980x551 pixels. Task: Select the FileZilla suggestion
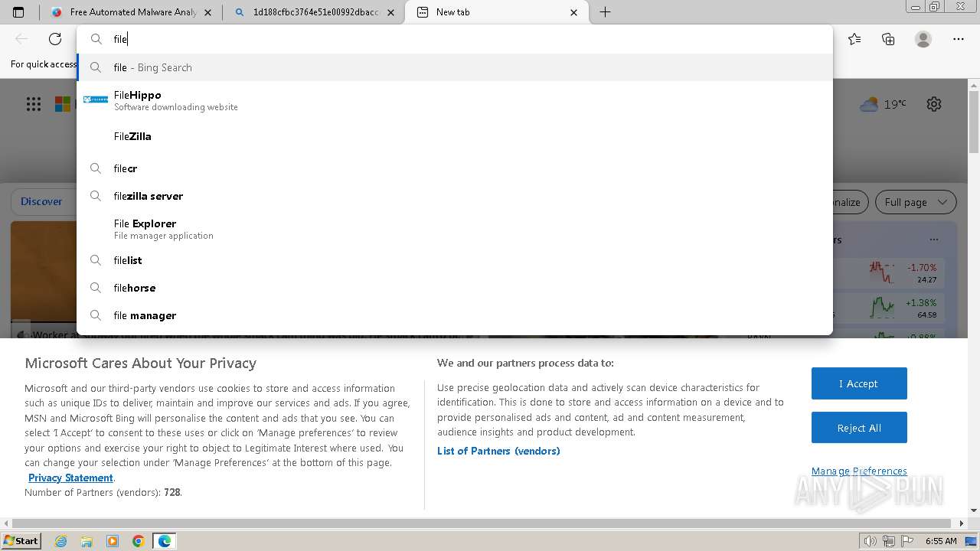pyautogui.click(x=455, y=136)
